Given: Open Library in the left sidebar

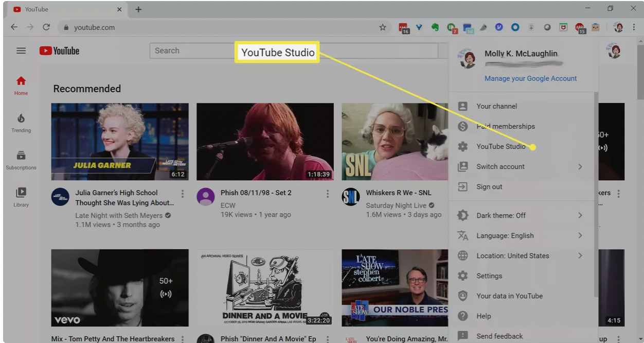Looking at the screenshot, I should pos(21,197).
